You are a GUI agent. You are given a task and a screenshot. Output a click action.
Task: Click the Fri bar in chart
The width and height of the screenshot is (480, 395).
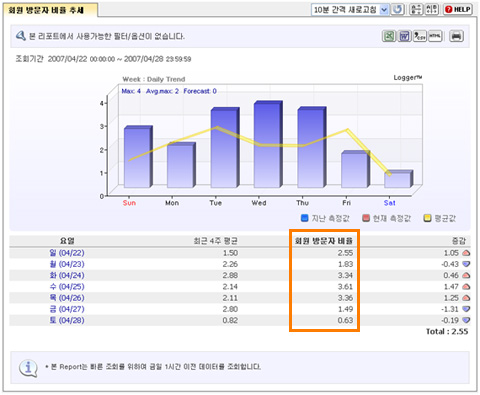click(355, 169)
